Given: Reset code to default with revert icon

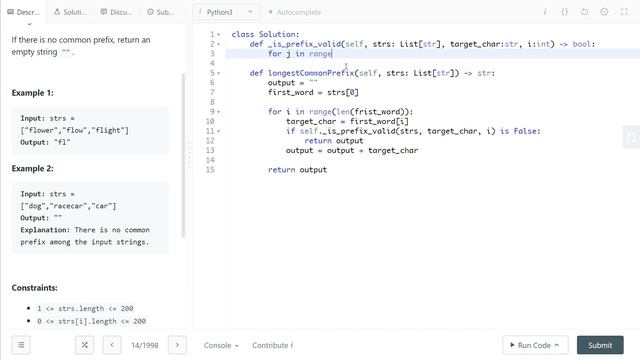Looking at the screenshot, I should click(x=584, y=12).
